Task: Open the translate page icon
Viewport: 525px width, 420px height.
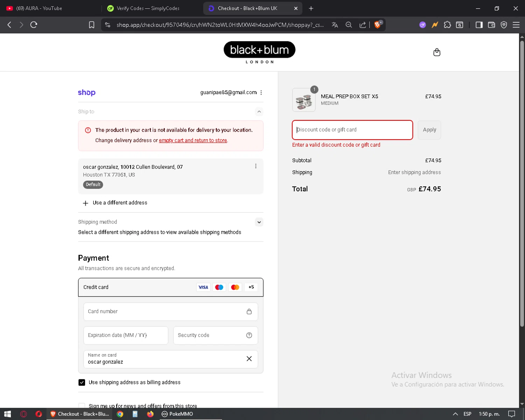Action: click(x=335, y=25)
